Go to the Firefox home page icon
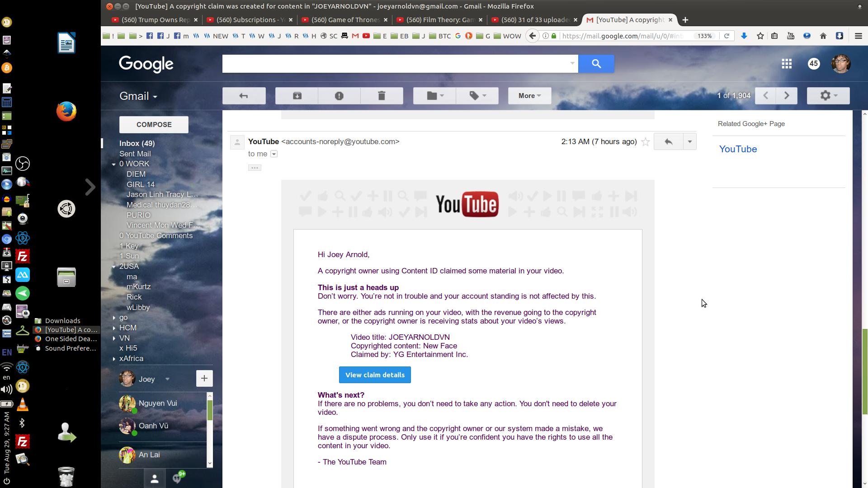 (x=823, y=36)
